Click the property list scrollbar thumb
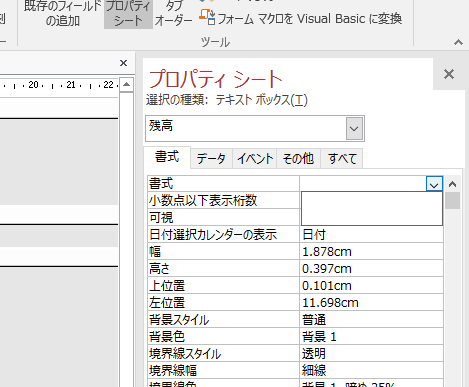This screenshot has height=387, width=469. click(452, 201)
